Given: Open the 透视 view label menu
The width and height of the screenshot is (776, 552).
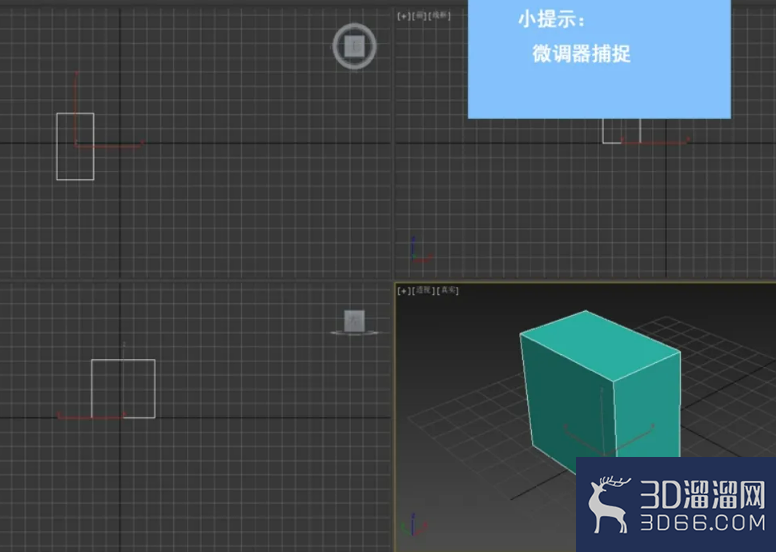Looking at the screenshot, I should click(x=423, y=291).
